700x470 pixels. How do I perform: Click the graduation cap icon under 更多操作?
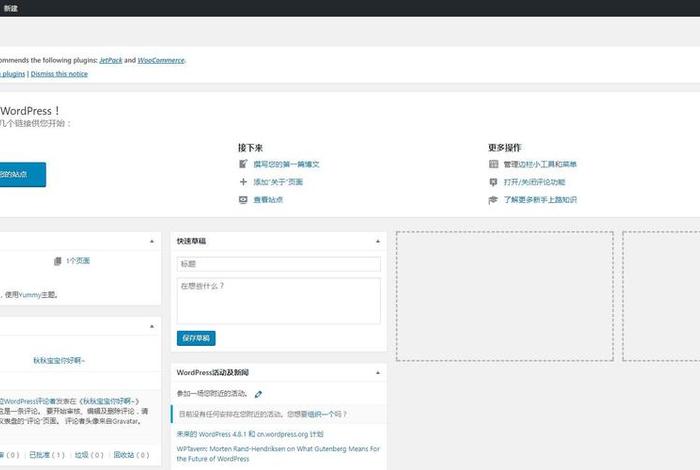click(x=493, y=200)
